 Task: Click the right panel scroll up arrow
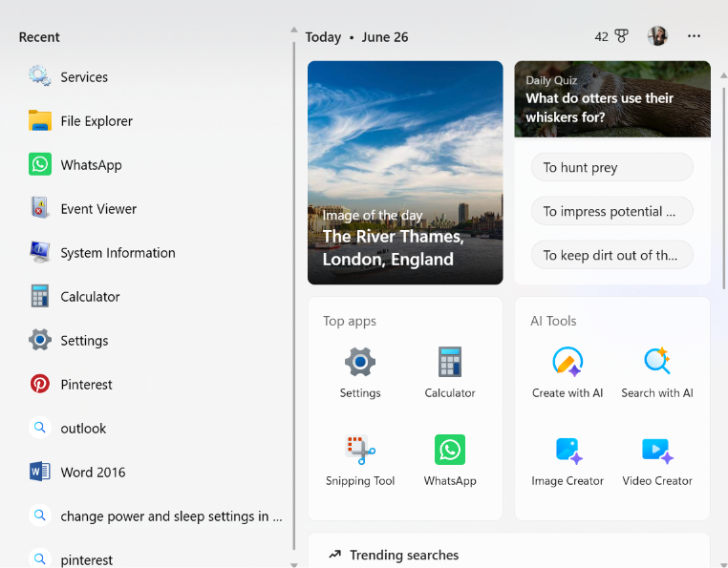coord(723,74)
